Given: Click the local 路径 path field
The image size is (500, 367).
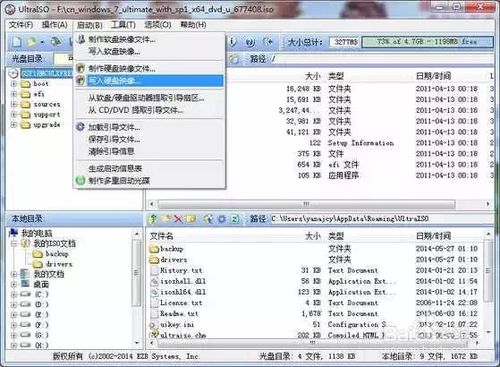Looking at the screenshot, I should (381, 219).
